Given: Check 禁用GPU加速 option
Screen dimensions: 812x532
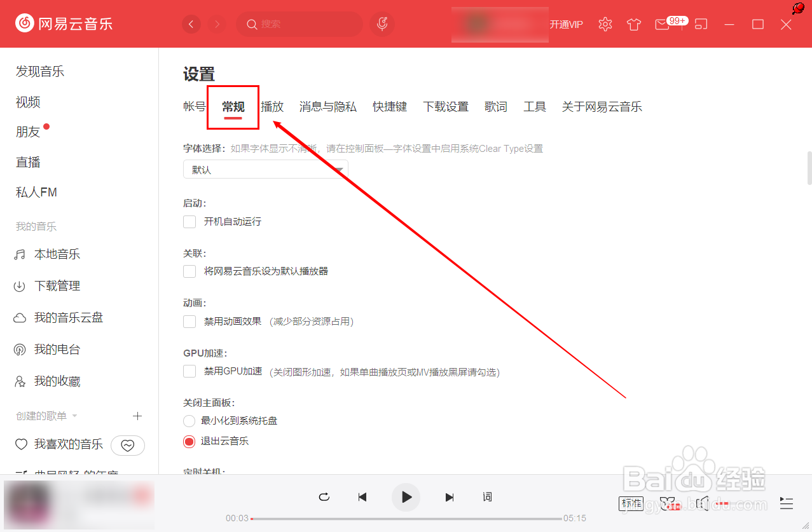Looking at the screenshot, I should click(189, 371).
